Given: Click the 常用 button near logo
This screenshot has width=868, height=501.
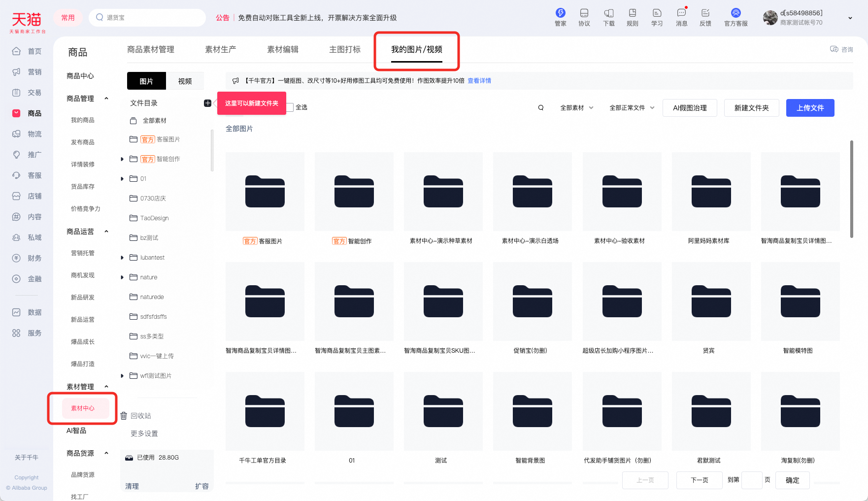Looking at the screenshot, I should [68, 18].
